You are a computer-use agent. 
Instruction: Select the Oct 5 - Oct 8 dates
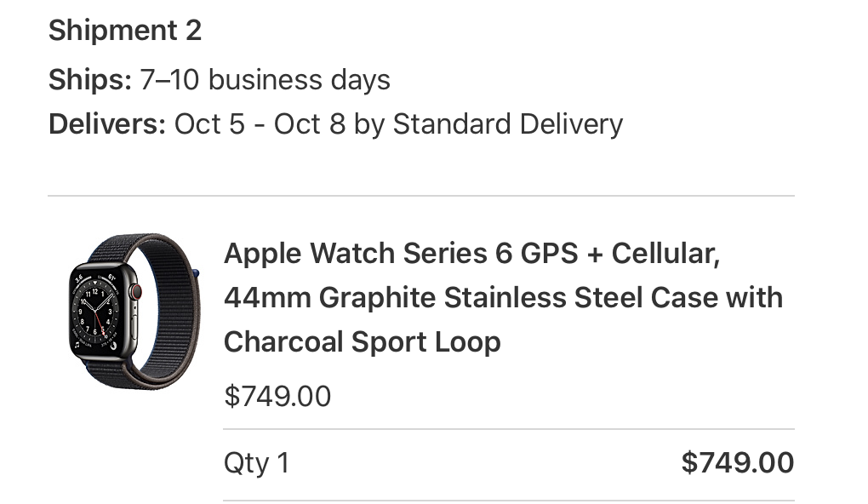[260, 123]
